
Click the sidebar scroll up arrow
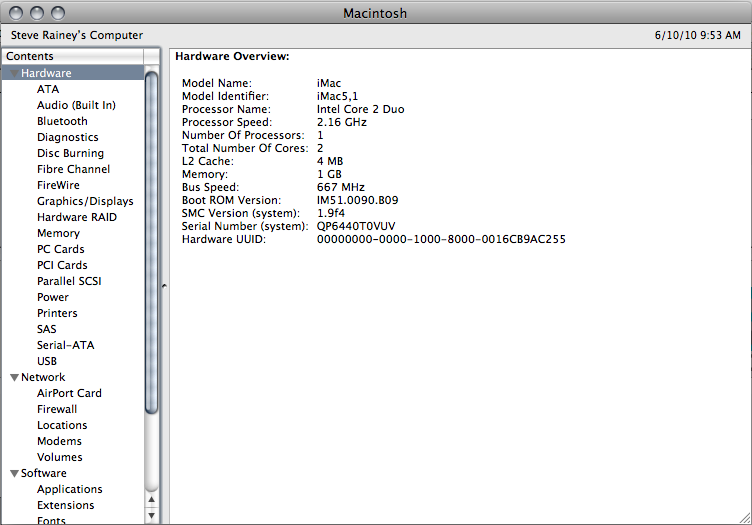(x=152, y=500)
